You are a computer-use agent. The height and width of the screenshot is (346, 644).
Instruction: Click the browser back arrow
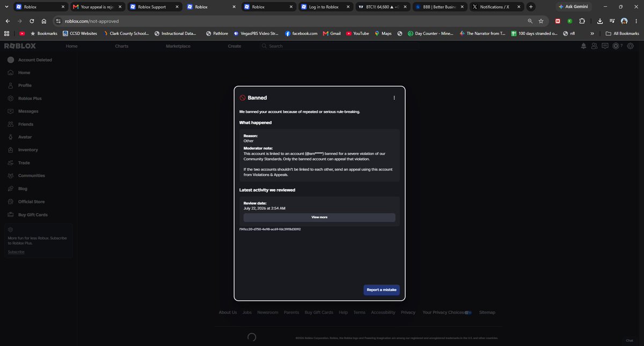tap(8, 21)
